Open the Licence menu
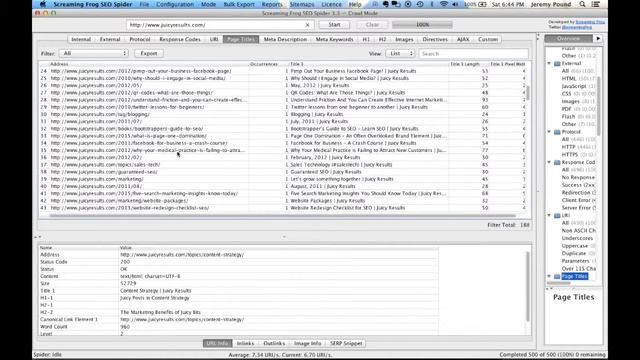 [x=331, y=4]
